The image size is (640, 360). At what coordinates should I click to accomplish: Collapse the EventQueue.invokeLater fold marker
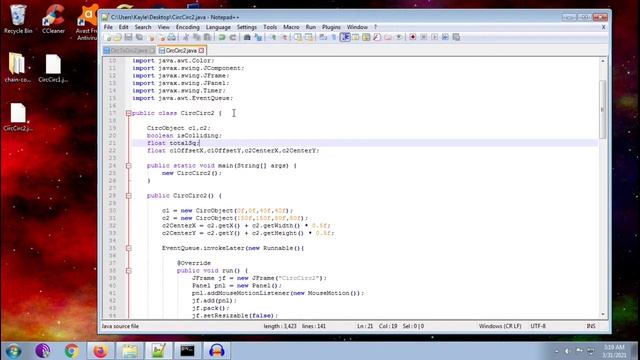click(x=129, y=248)
